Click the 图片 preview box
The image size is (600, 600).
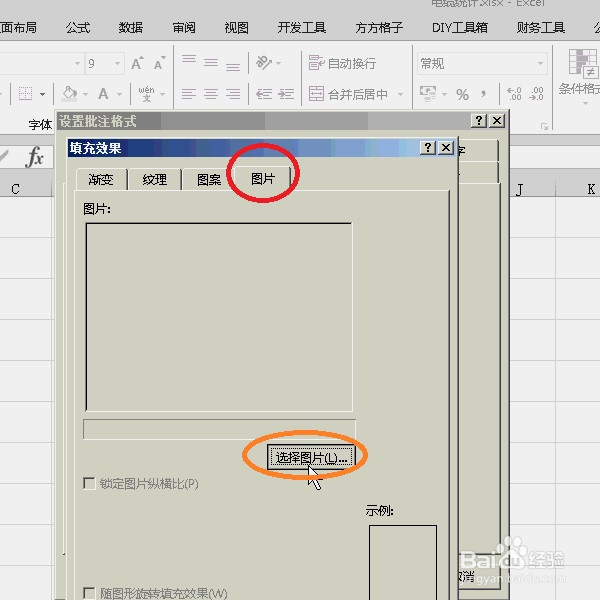tap(219, 317)
